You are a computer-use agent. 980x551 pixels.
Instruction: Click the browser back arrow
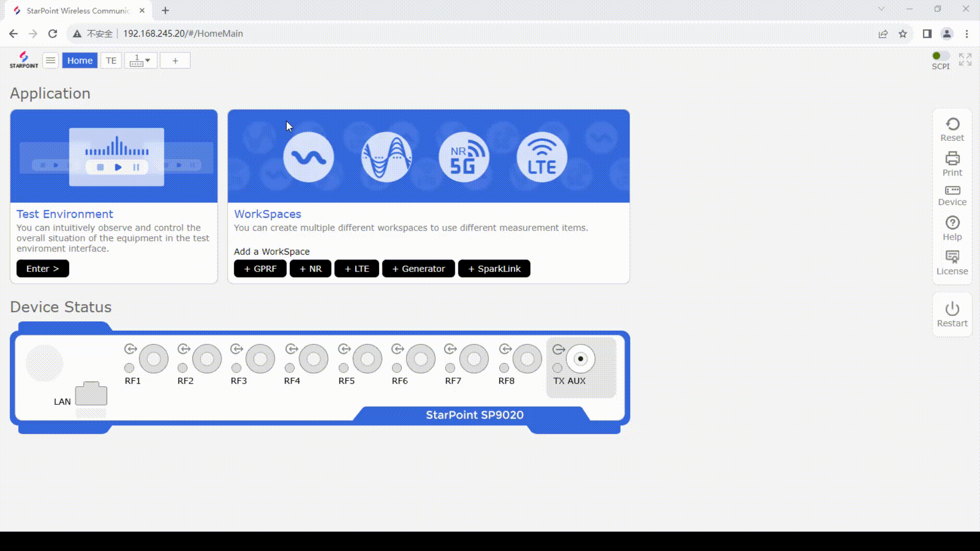click(13, 34)
